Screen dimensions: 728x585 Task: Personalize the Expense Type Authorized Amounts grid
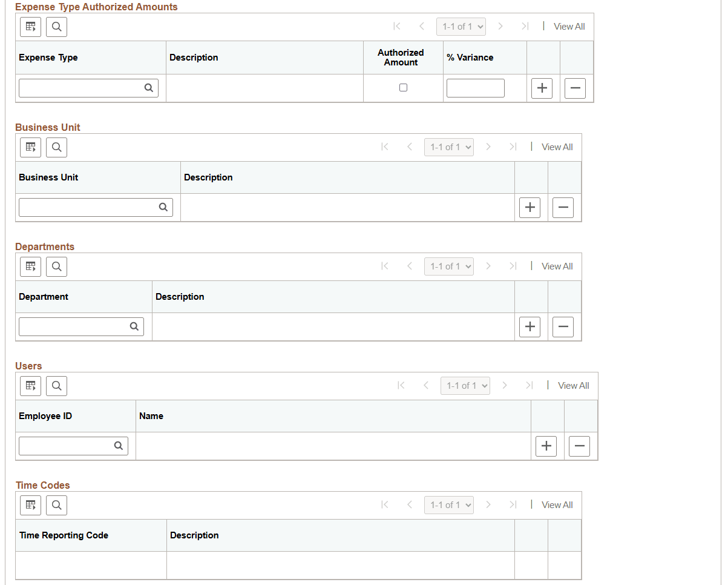30,27
